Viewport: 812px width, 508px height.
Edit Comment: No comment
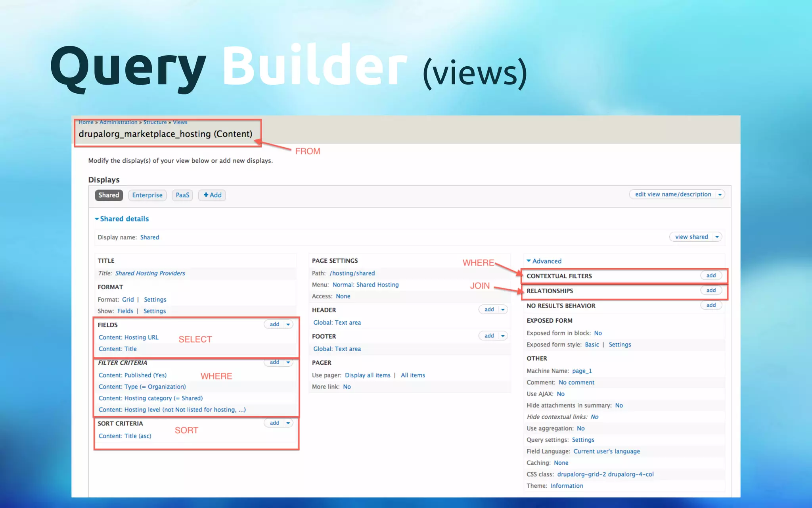[x=576, y=382]
